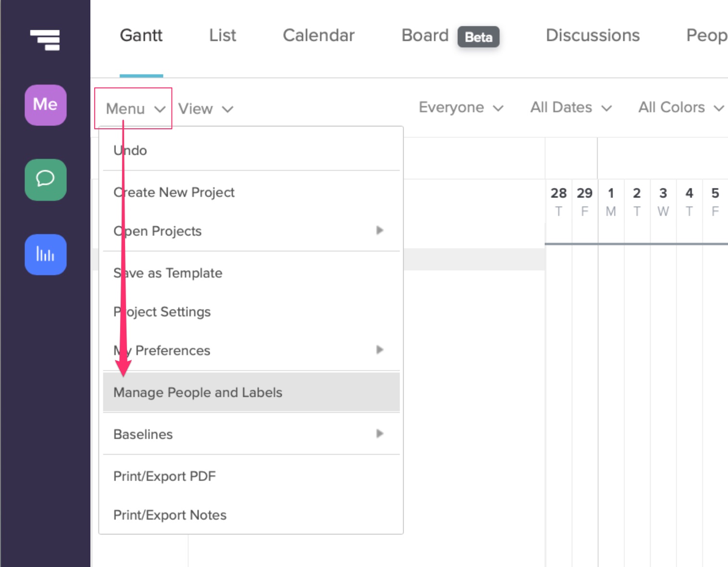Open the View dropdown

point(205,109)
